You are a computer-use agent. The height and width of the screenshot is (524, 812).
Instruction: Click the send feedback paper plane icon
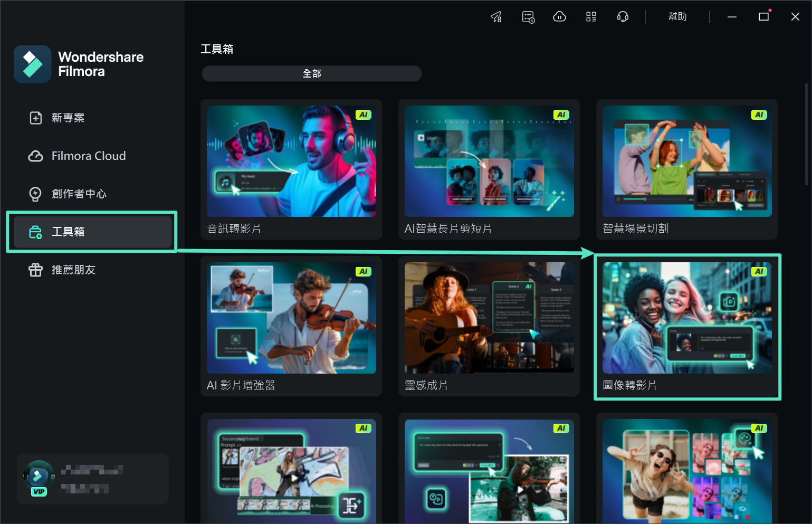[496, 16]
